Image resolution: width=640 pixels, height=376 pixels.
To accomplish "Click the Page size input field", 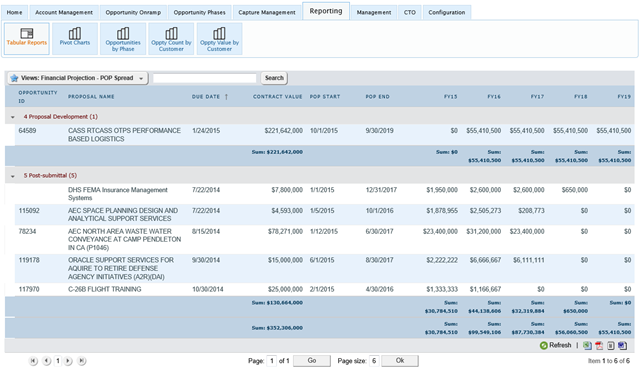I will (374, 361).
